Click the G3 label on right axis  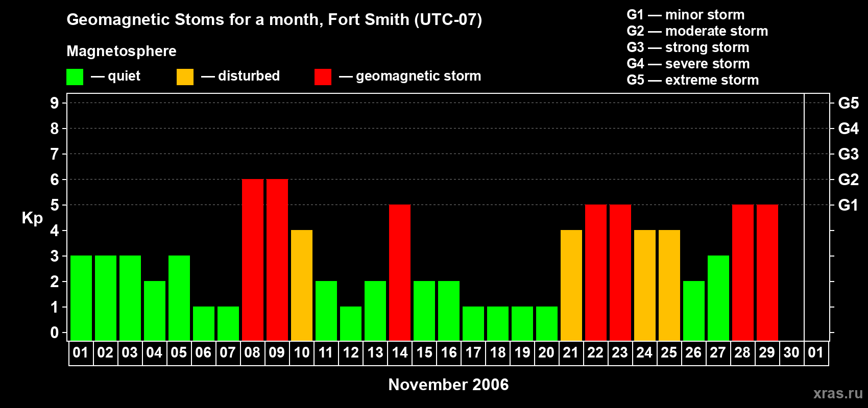pos(849,154)
